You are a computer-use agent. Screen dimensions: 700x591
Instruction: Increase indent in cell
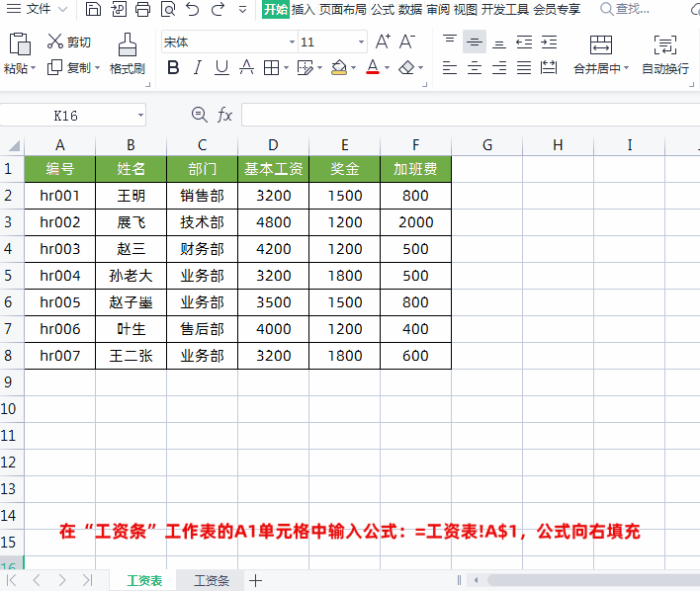click(x=549, y=42)
